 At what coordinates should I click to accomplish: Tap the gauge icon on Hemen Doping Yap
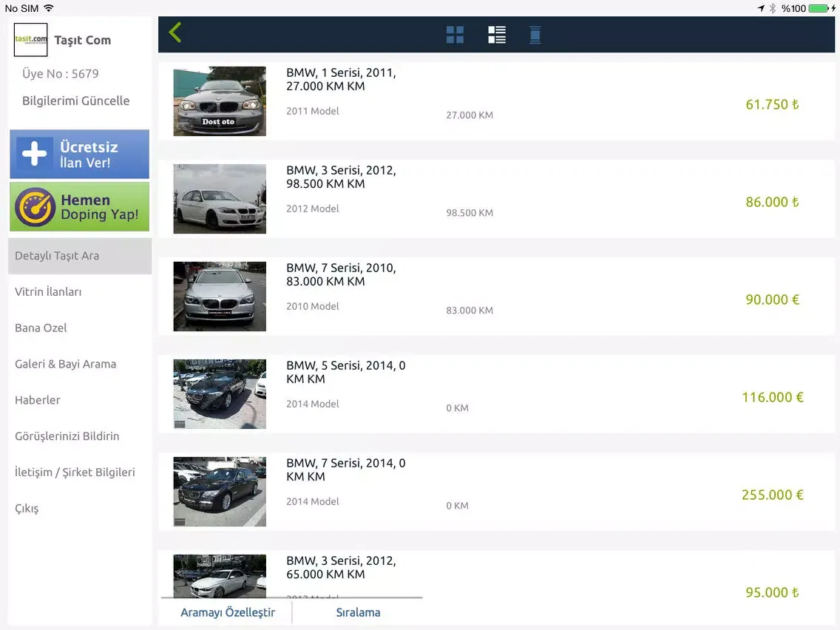pos(35,207)
